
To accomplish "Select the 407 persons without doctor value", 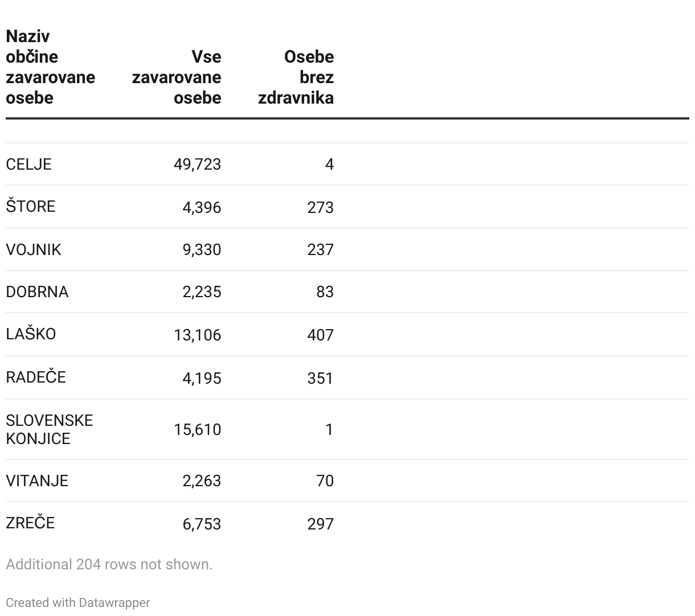I will 320,335.
